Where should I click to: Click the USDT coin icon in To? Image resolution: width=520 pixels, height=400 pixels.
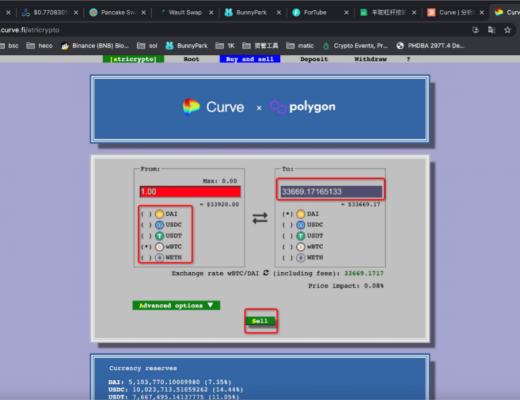pyautogui.click(x=301, y=236)
